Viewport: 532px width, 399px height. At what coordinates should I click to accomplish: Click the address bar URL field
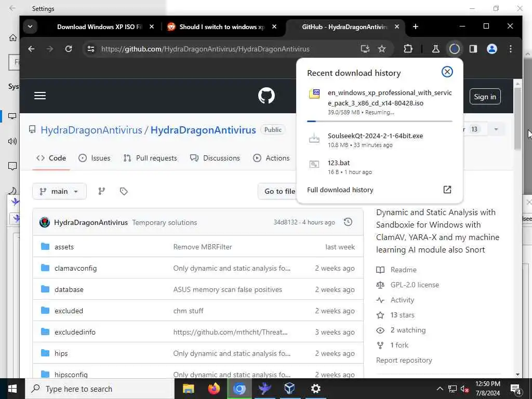[205, 49]
